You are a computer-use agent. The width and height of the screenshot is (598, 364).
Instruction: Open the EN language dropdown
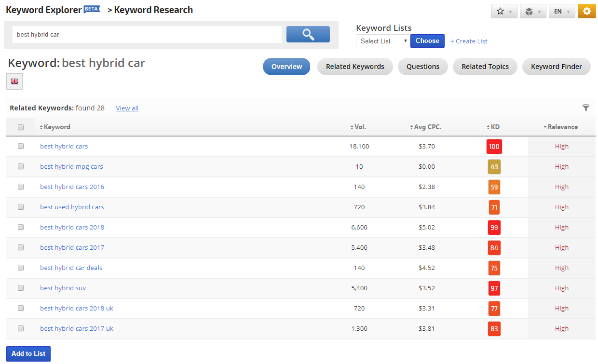pos(562,11)
